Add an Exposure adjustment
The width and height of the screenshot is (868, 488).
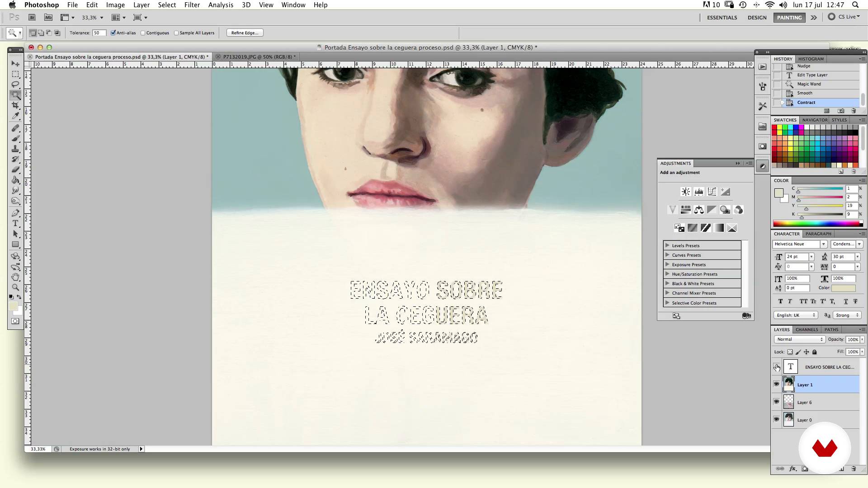(725, 192)
